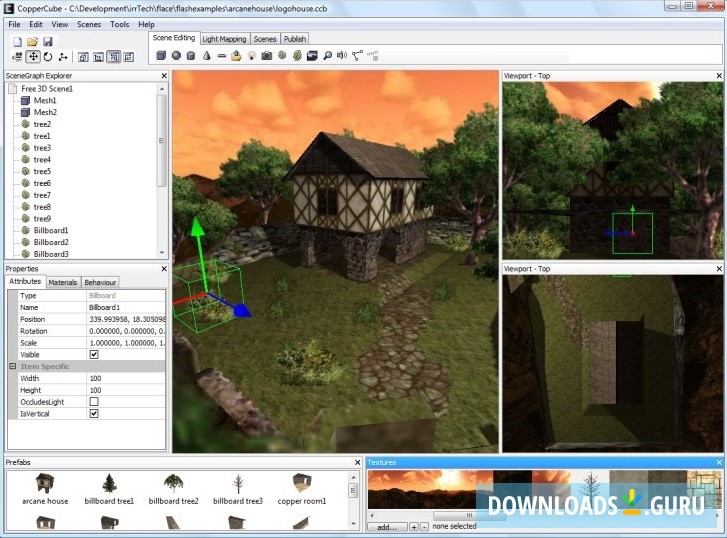Image resolution: width=727 pixels, height=538 pixels.
Task: Select Mesh1 in the scene graph
Action: tap(45, 100)
